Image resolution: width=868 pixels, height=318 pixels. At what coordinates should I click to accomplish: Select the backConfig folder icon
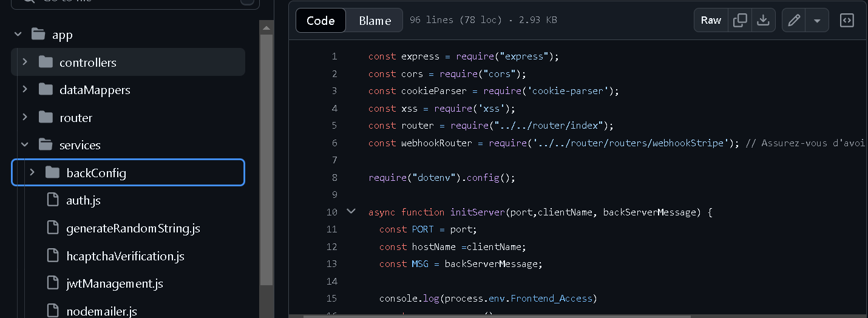pyautogui.click(x=53, y=172)
